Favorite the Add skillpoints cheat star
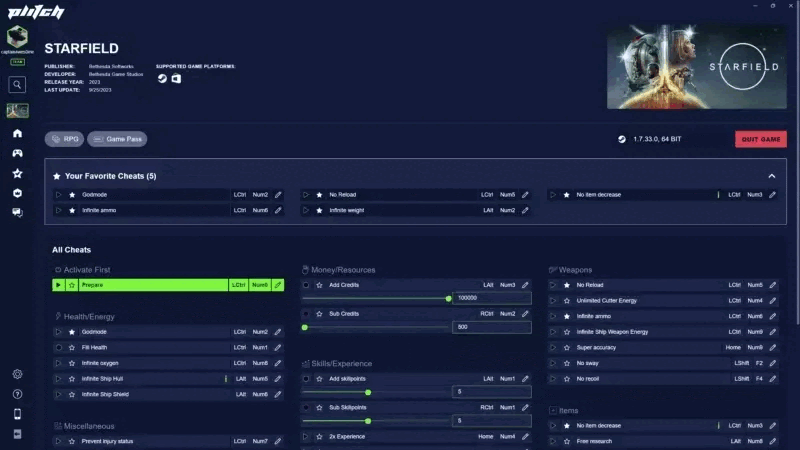This screenshot has width=800, height=450. (x=319, y=379)
